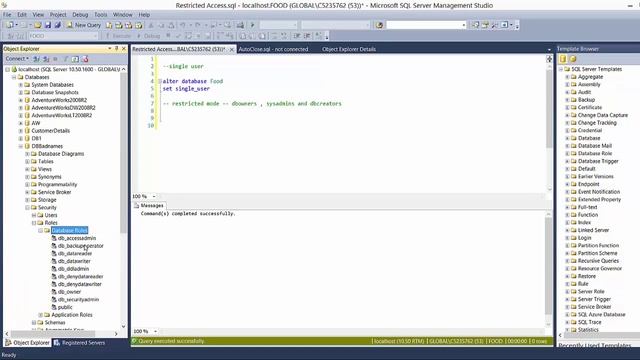640x360 pixels.
Task: Click the Debug button on the SQL toolbar
Action: [x=149, y=36]
